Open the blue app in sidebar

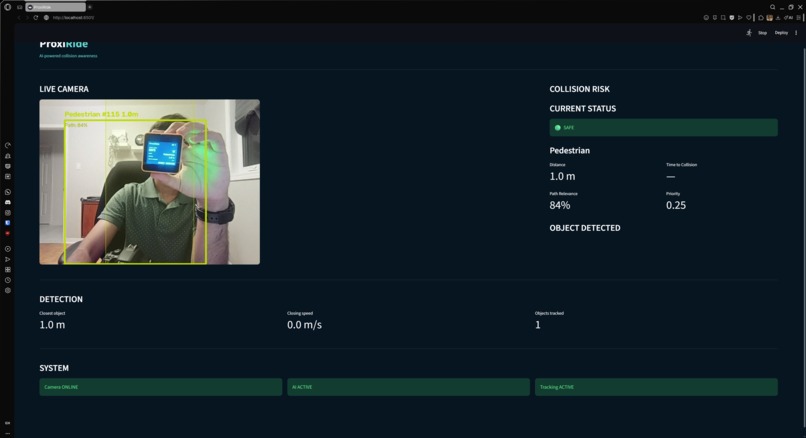click(8, 223)
